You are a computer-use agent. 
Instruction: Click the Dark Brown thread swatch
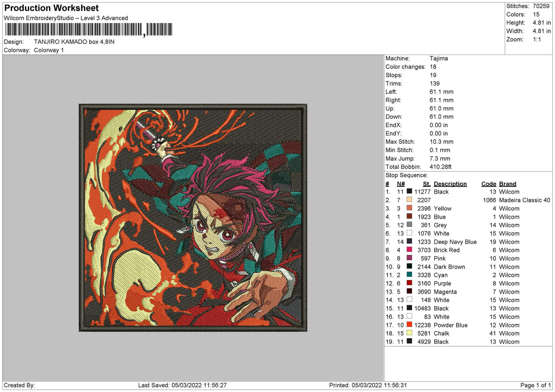409,267
